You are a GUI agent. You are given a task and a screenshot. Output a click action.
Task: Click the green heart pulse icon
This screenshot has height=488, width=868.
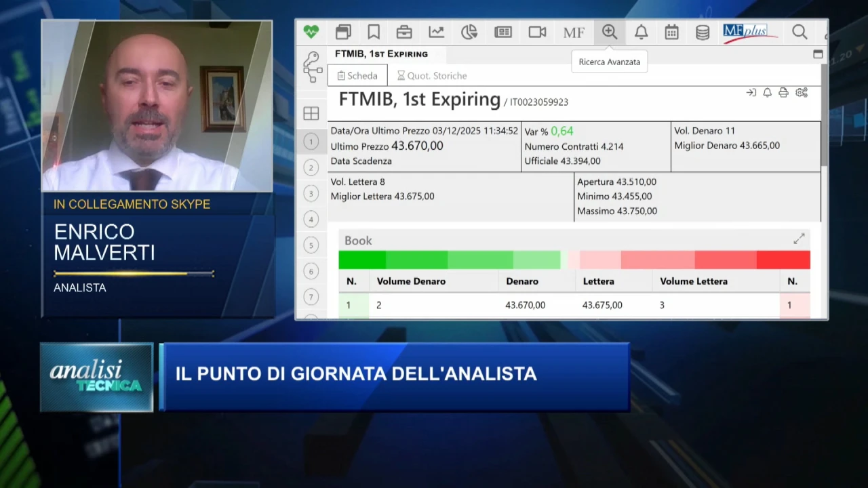click(311, 32)
